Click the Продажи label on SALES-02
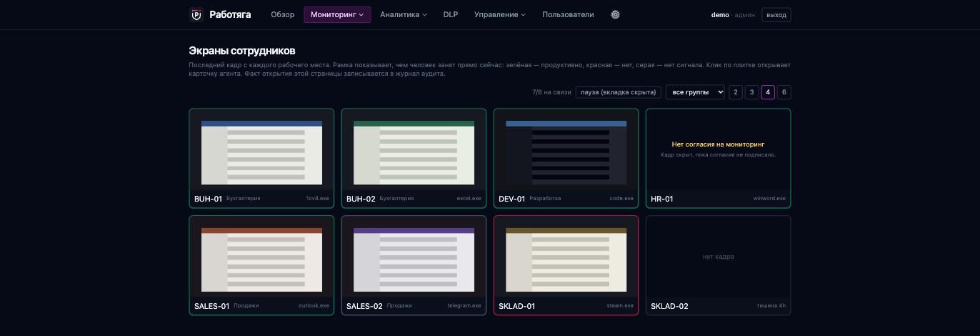The height and width of the screenshot is (336, 980). [399, 306]
